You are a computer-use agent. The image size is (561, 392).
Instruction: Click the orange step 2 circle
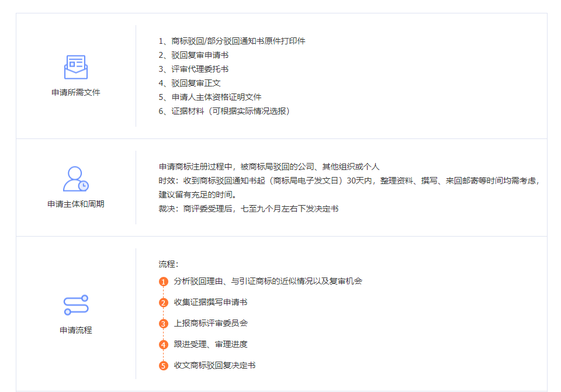(x=164, y=303)
